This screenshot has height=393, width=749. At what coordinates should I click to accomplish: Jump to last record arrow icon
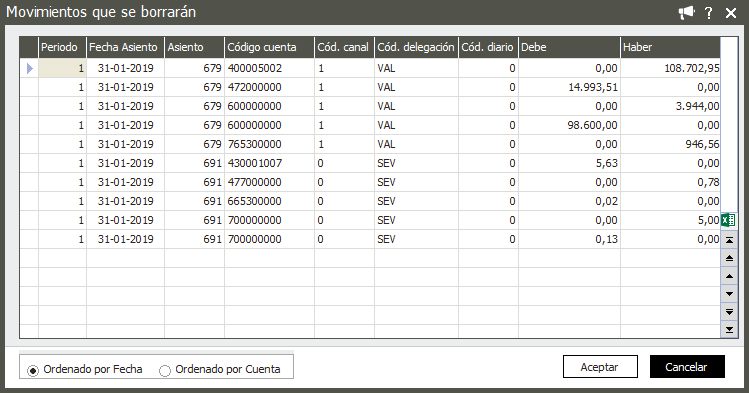point(729,329)
